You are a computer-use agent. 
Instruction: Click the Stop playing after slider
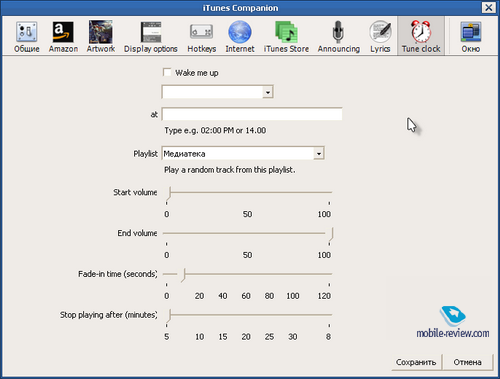coord(248,315)
